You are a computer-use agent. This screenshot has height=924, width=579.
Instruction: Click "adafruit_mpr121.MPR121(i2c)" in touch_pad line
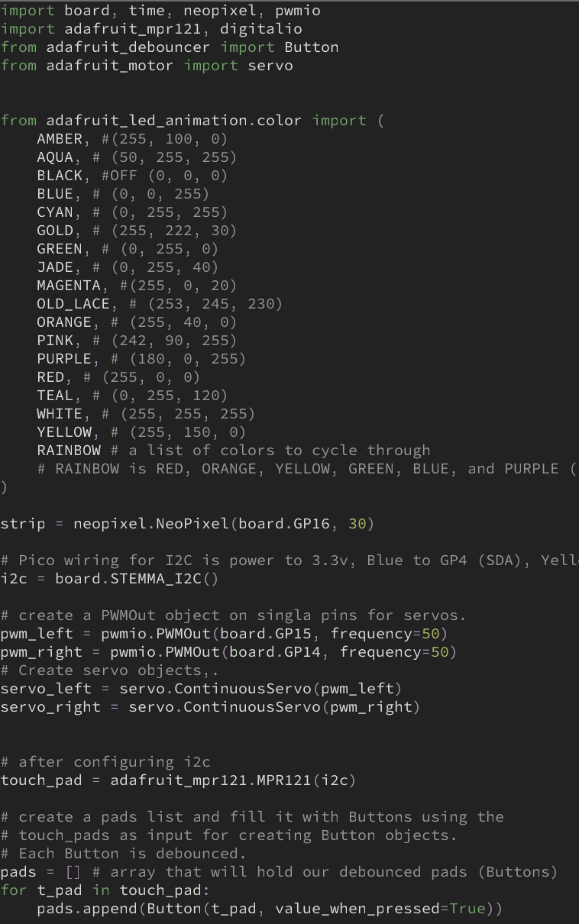pyautogui.click(x=234, y=780)
